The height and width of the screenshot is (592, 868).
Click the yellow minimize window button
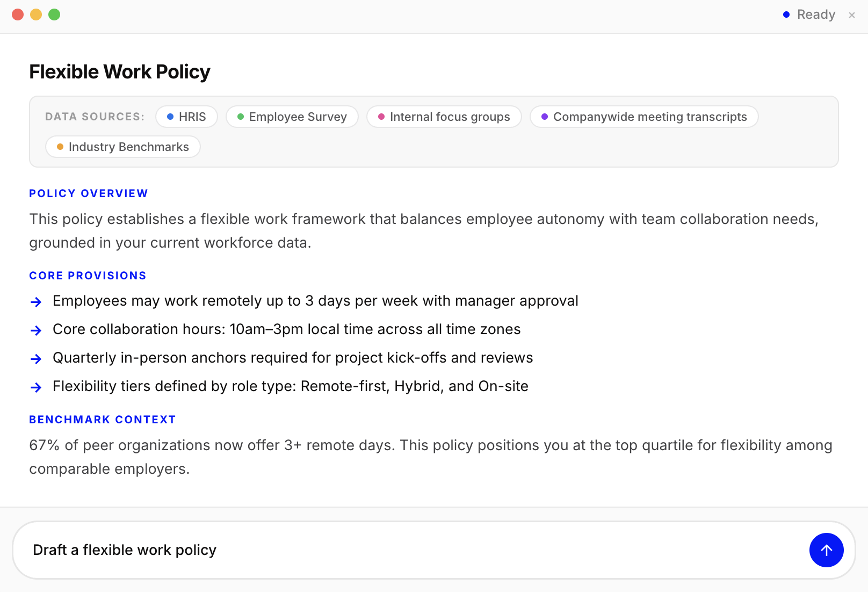tap(36, 15)
